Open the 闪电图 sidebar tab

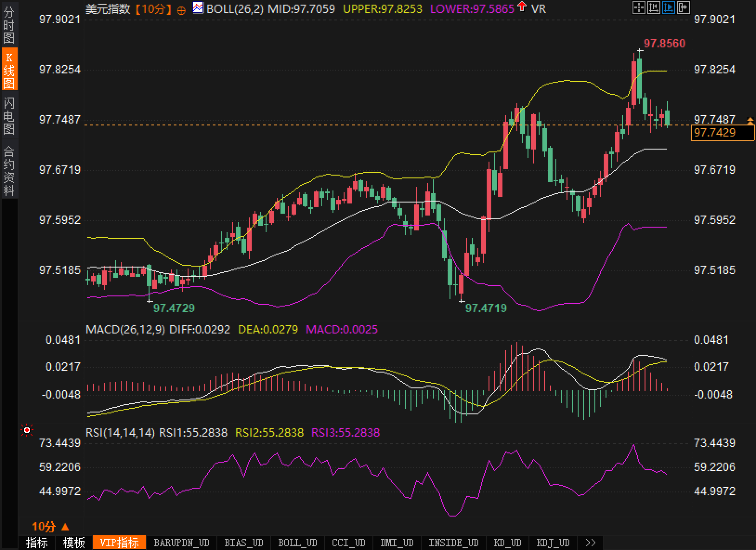[x=9, y=116]
